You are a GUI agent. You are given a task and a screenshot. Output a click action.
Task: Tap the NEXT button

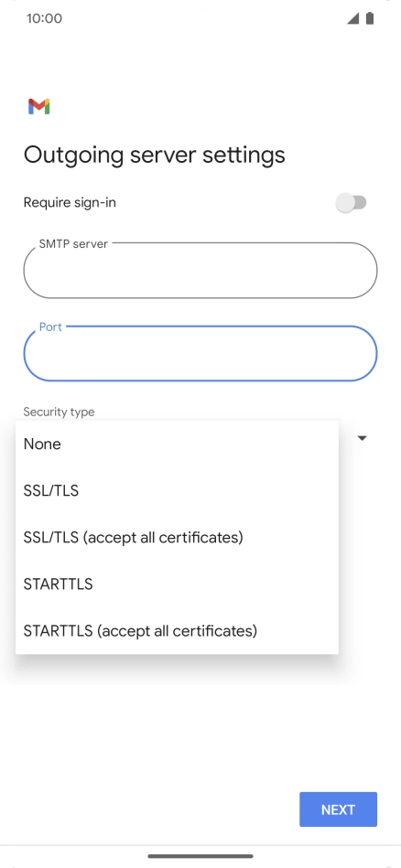339,809
